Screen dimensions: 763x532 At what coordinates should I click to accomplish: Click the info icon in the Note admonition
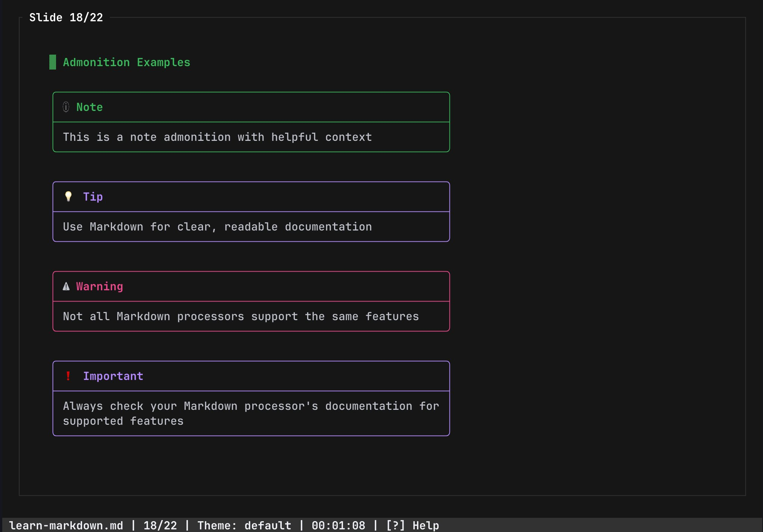(x=66, y=107)
